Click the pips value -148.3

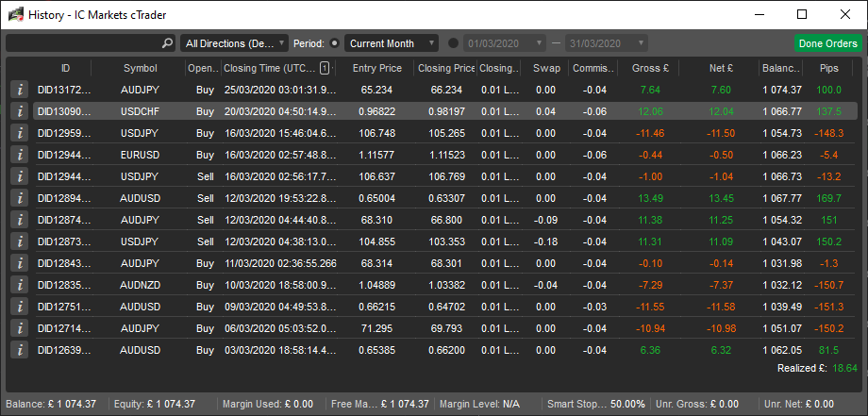[x=828, y=133]
